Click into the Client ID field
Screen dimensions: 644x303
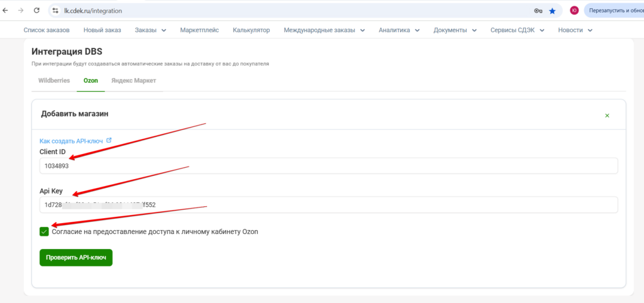(x=328, y=166)
